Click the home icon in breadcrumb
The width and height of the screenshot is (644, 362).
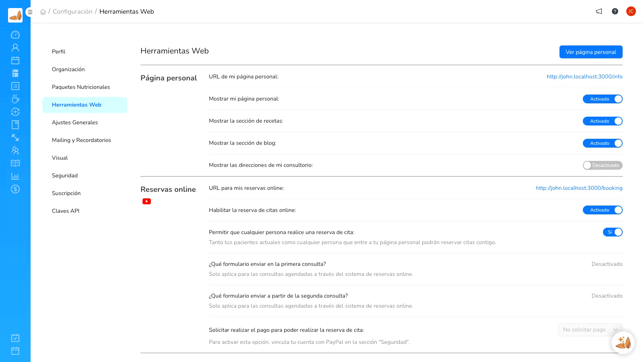43,12
